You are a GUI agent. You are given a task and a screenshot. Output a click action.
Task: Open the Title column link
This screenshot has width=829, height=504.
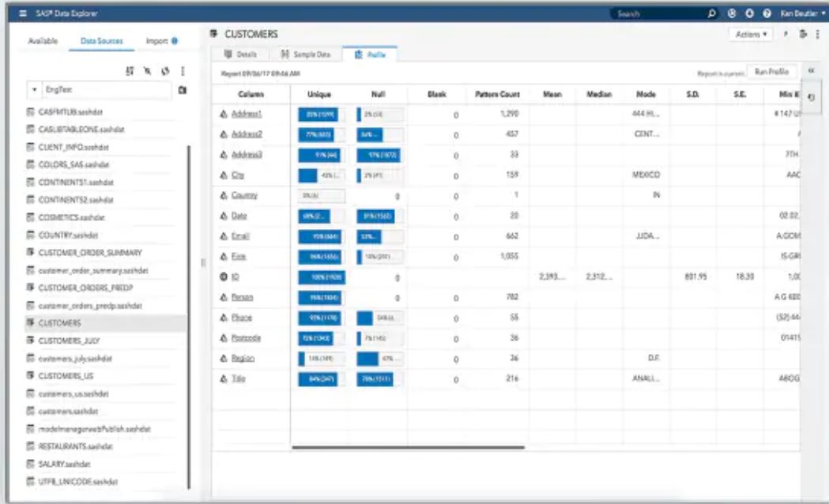238,379
